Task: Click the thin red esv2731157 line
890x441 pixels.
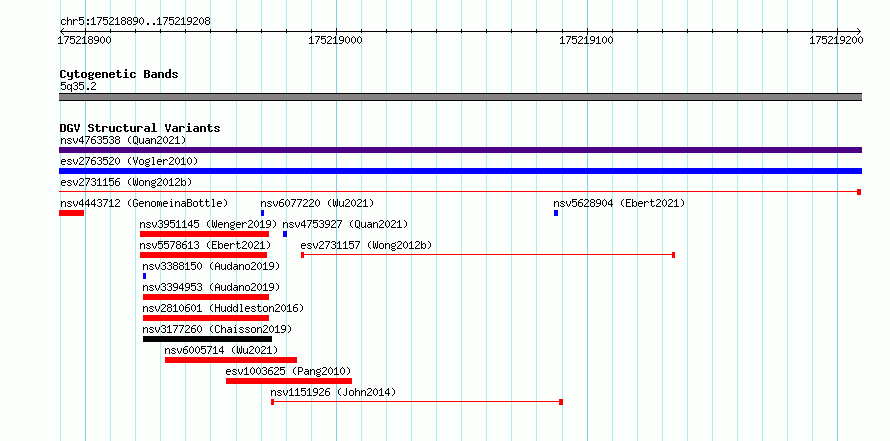Action: 488,255
